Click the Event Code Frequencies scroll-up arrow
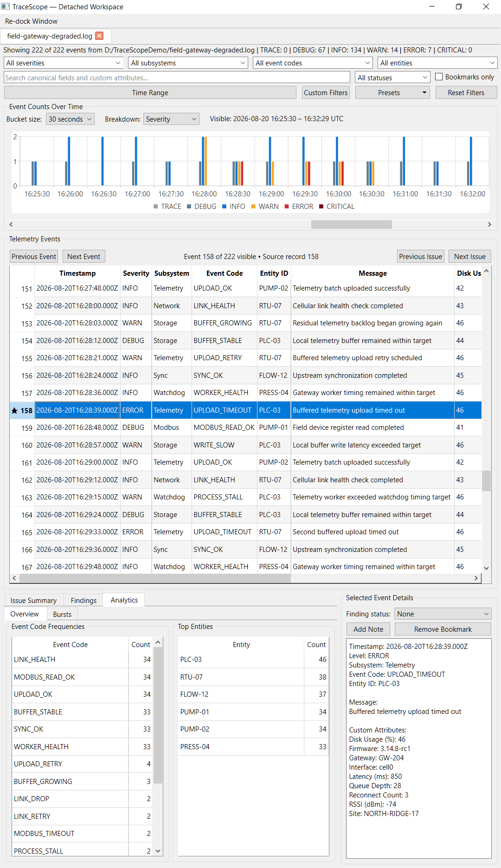501x868 pixels. pos(158,642)
